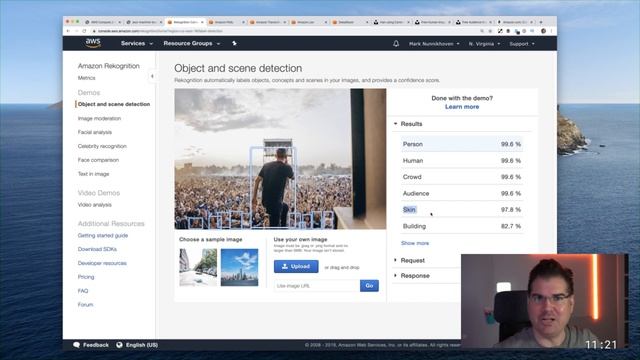Open the Download SDKs link

[x=97, y=249]
